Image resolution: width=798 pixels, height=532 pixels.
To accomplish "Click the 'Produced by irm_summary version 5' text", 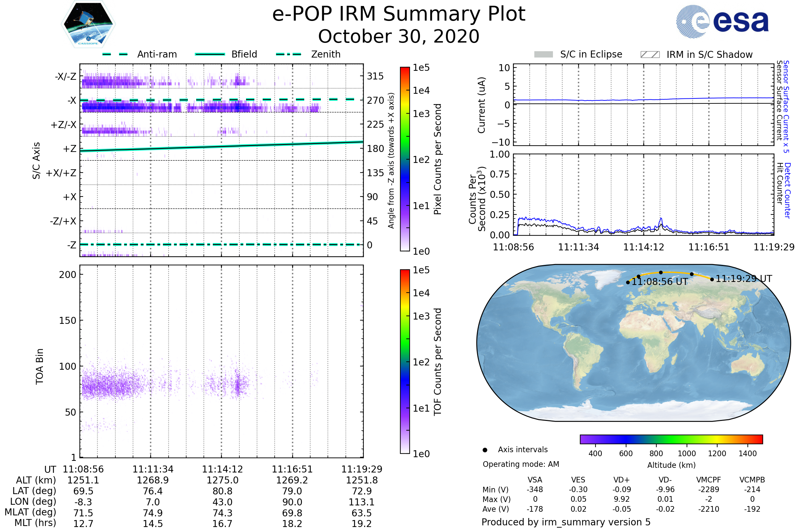I will [566, 522].
